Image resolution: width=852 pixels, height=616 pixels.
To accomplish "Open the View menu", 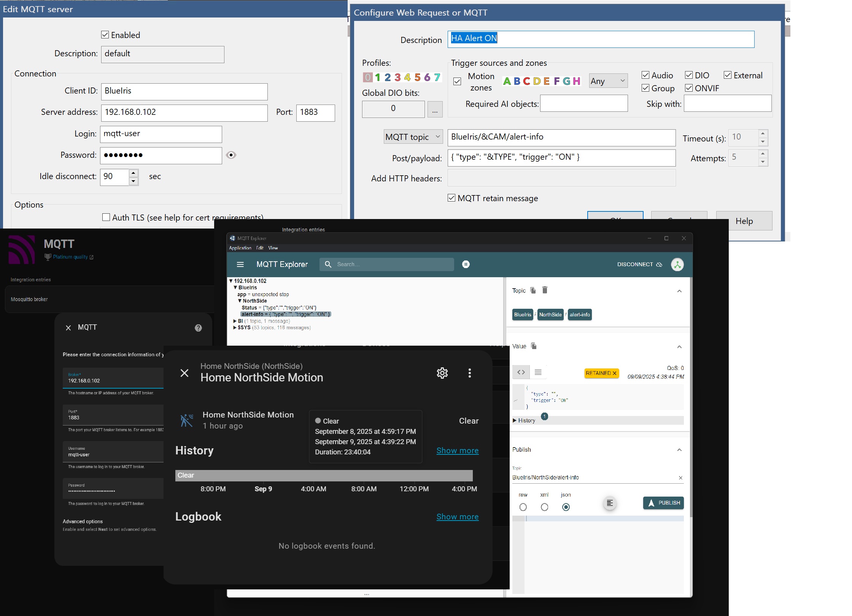I will click(273, 248).
